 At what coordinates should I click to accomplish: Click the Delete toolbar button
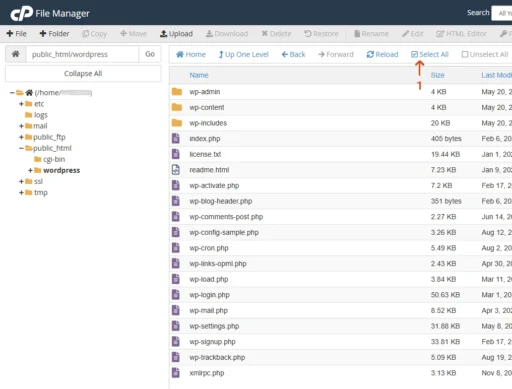coord(276,34)
